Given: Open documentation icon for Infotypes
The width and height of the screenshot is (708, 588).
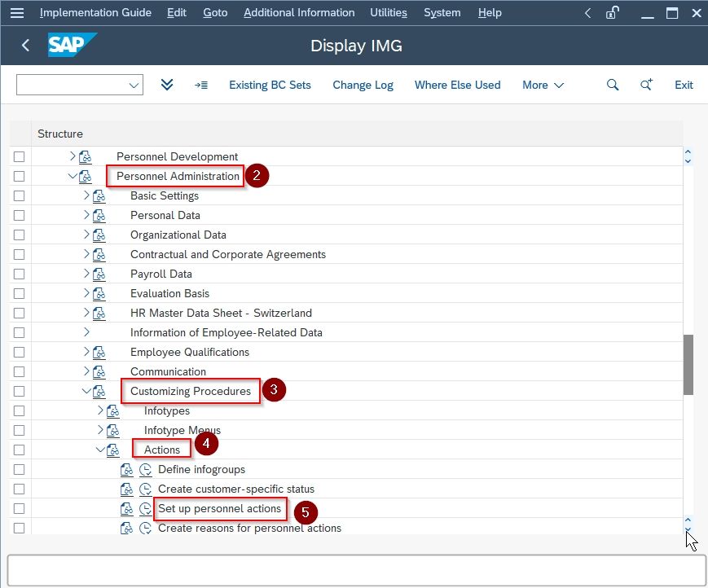Looking at the screenshot, I should pyautogui.click(x=113, y=410).
